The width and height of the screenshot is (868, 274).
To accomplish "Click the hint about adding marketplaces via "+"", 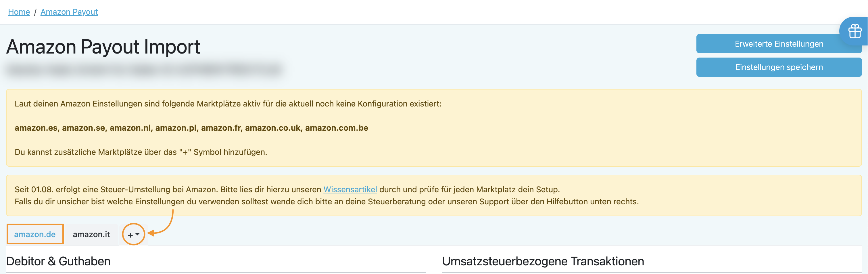I will click(x=141, y=152).
